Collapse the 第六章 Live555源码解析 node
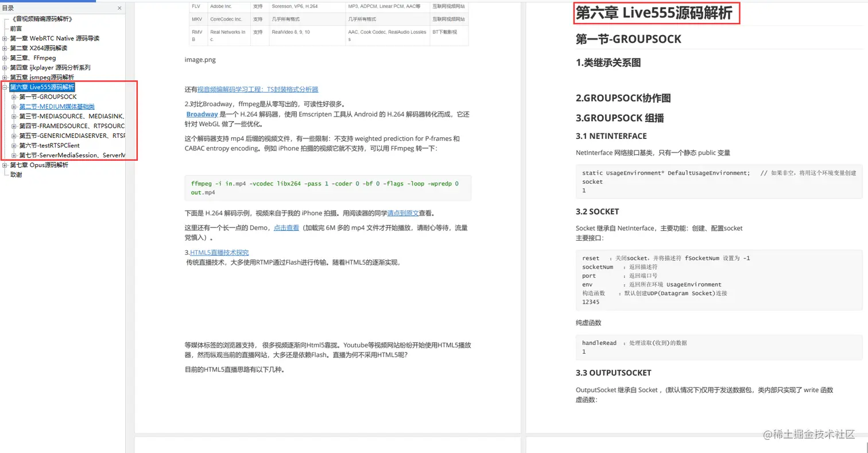Screen dimensions: 868x453 (3, 87)
